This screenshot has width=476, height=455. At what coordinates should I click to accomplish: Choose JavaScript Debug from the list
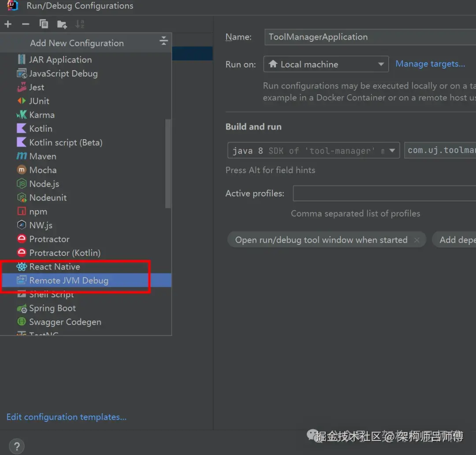86,74
